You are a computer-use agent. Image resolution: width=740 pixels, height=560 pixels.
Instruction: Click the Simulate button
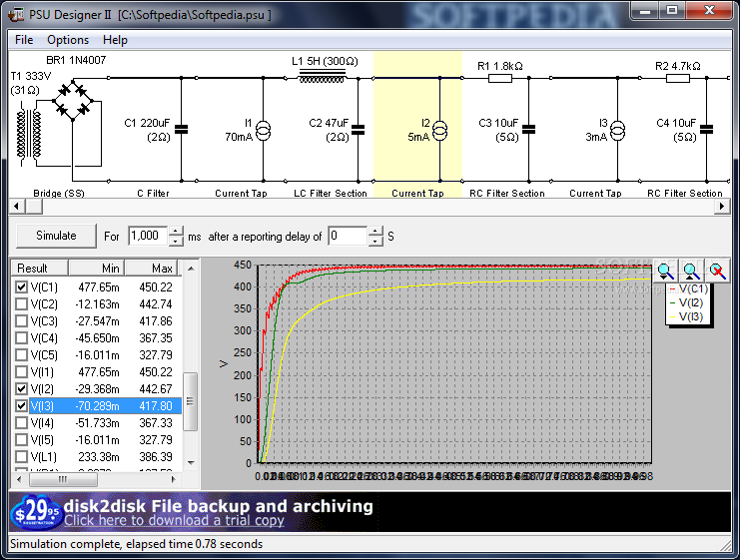[x=56, y=236]
